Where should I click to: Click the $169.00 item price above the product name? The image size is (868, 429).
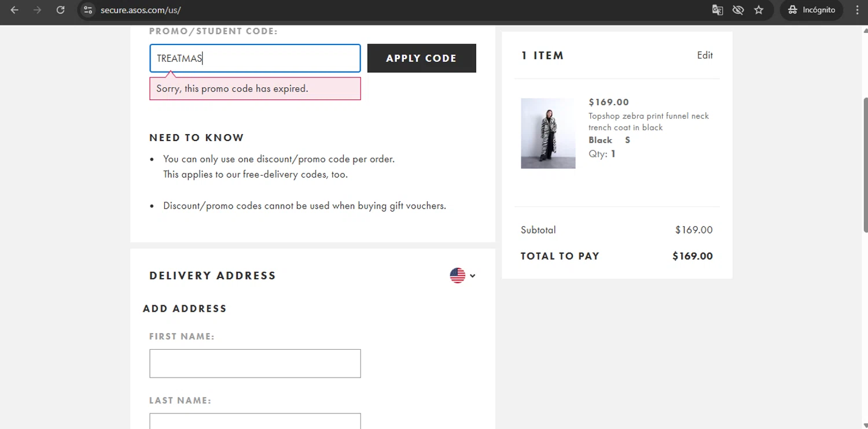point(609,102)
